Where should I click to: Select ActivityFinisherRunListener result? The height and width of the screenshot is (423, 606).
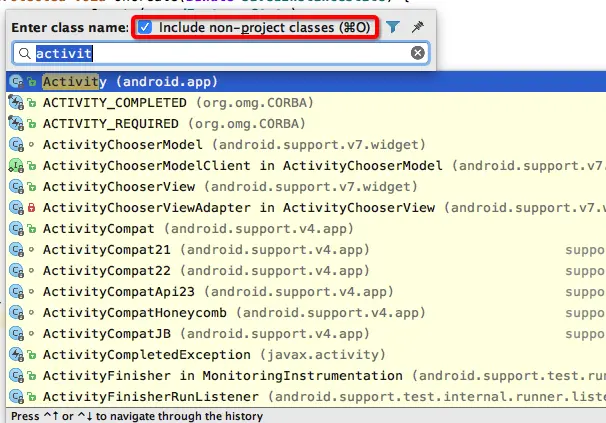point(306,396)
